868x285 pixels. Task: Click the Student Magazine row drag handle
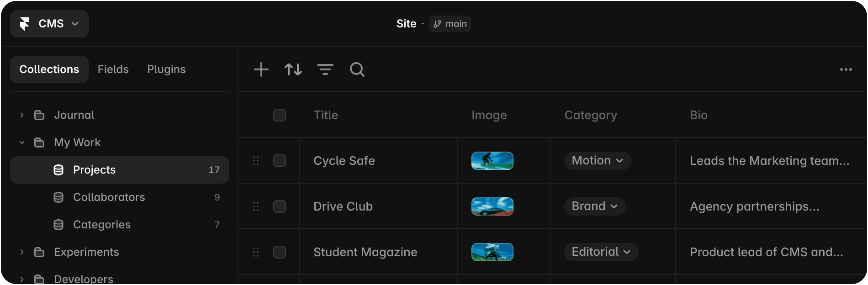click(x=256, y=252)
